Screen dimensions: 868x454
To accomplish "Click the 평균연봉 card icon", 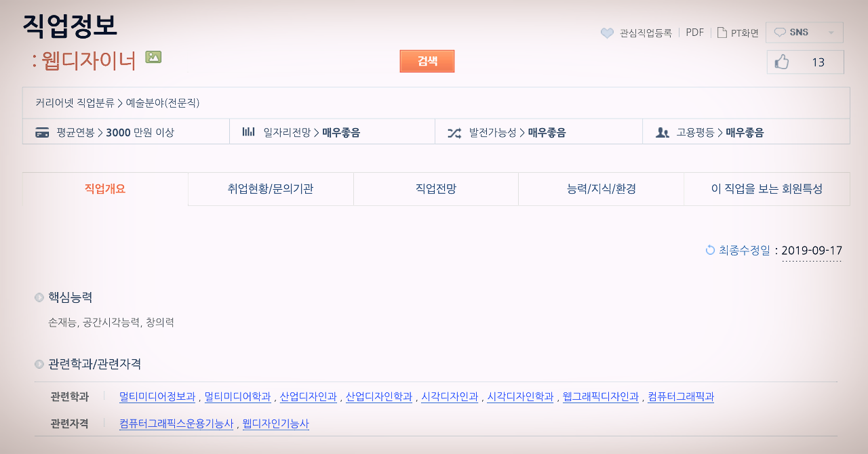I will pyautogui.click(x=42, y=132).
